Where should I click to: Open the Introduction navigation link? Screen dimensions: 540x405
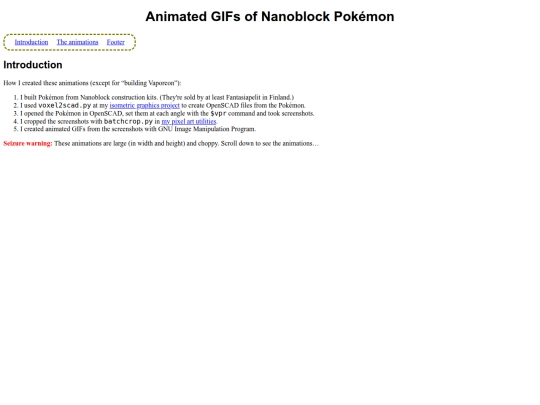click(x=31, y=42)
